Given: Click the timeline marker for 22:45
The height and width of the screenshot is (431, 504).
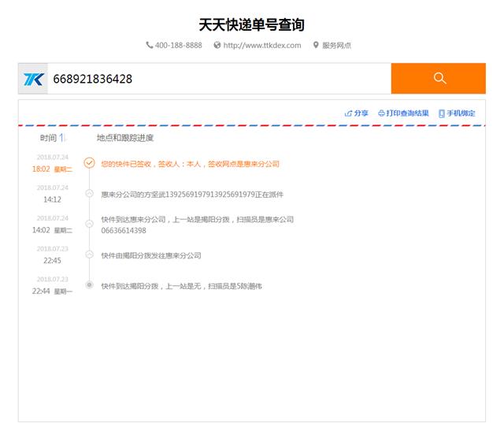Looking at the screenshot, I should (89, 255).
